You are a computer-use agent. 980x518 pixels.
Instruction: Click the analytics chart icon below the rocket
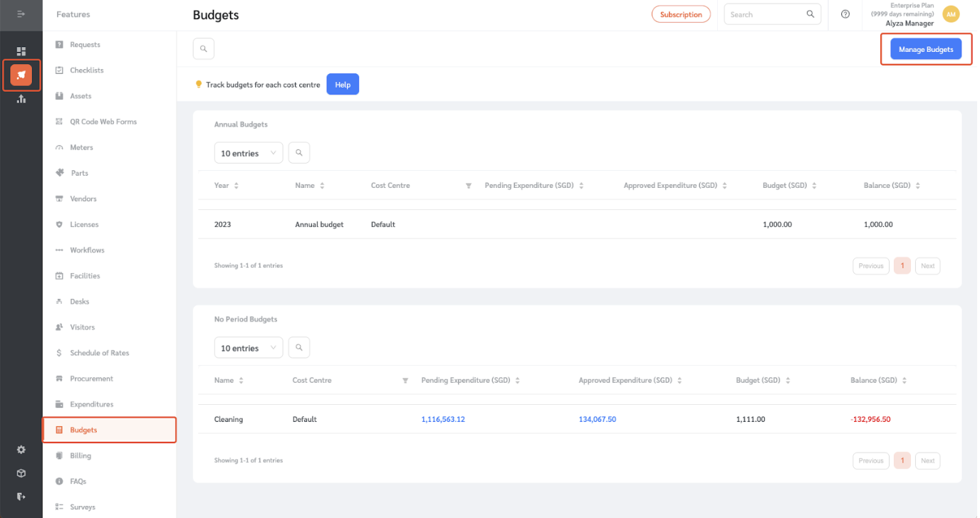coord(21,98)
